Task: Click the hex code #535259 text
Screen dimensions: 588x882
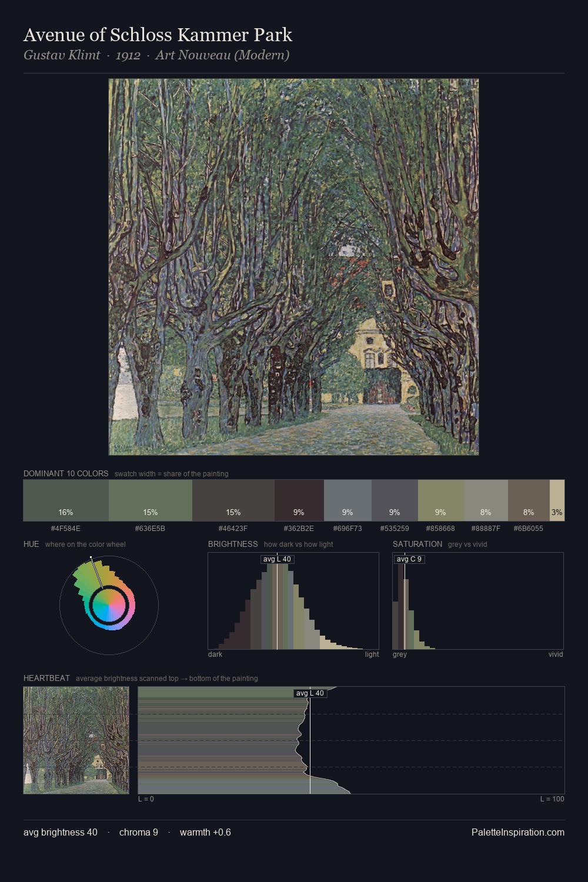Action: point(395,528)
